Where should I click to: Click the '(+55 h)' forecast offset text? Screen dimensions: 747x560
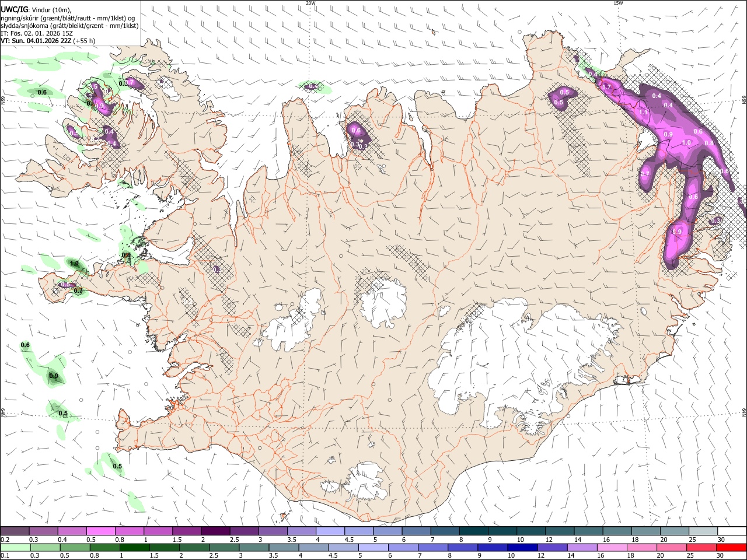pyautogui.click(x=85, y=41)
